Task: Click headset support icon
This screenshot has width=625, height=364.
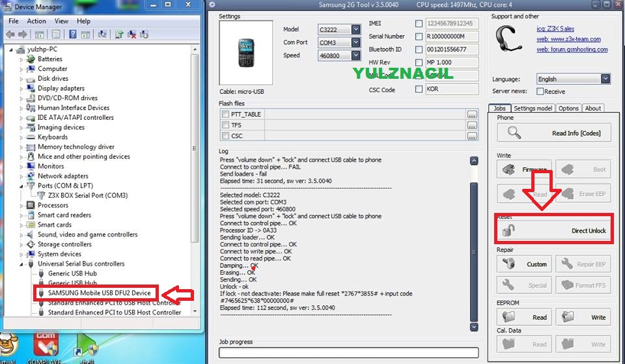Action: 508,39
